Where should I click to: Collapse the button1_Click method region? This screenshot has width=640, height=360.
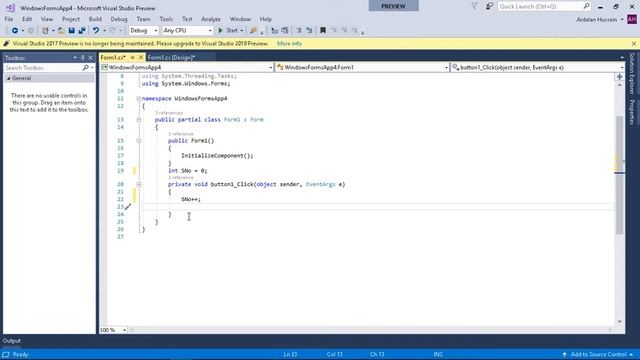[139, 184]
